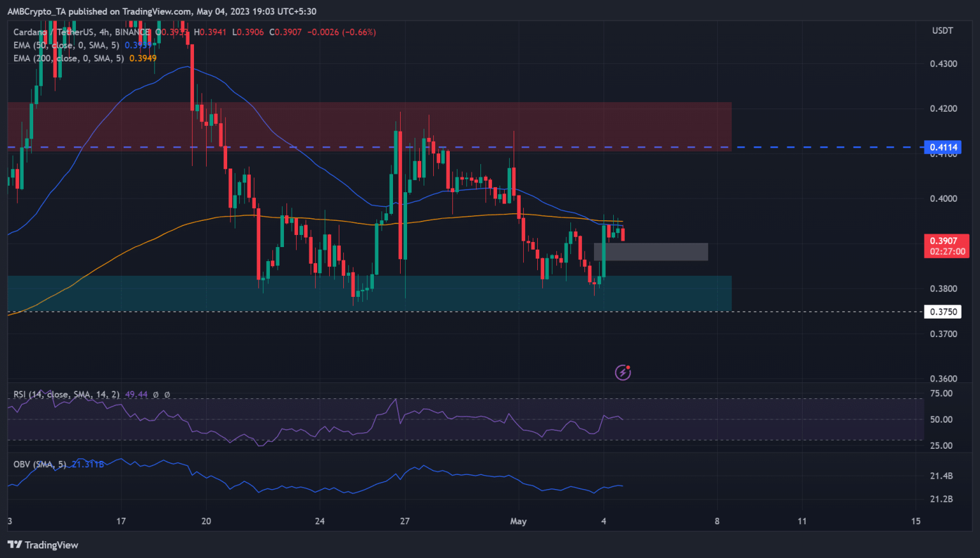Click the orange 0.3949 EMA 200 value

tap(143, 58)
